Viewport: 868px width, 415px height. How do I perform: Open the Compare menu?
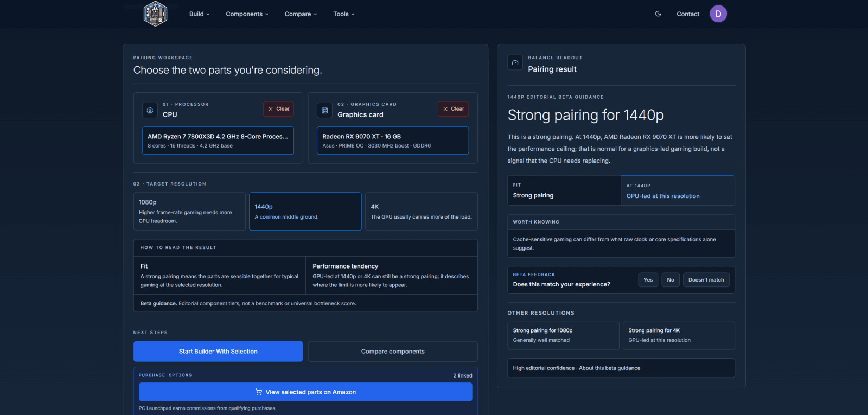coord(301,14)
